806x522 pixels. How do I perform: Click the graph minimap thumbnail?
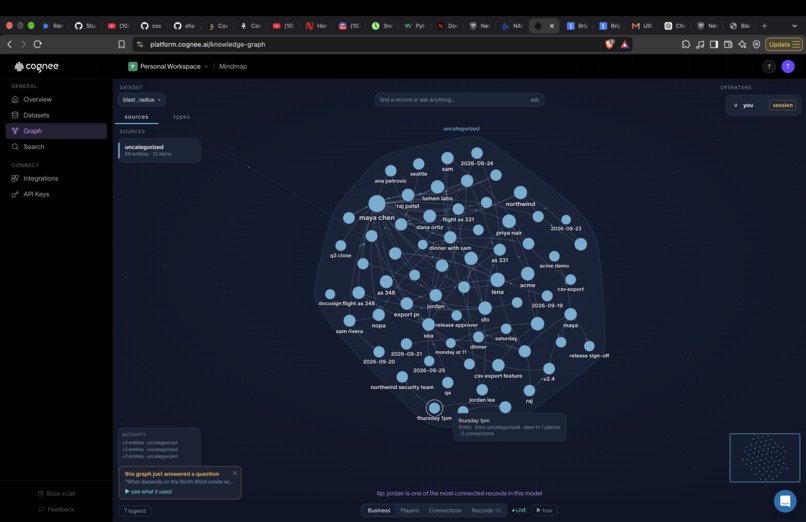765,458
